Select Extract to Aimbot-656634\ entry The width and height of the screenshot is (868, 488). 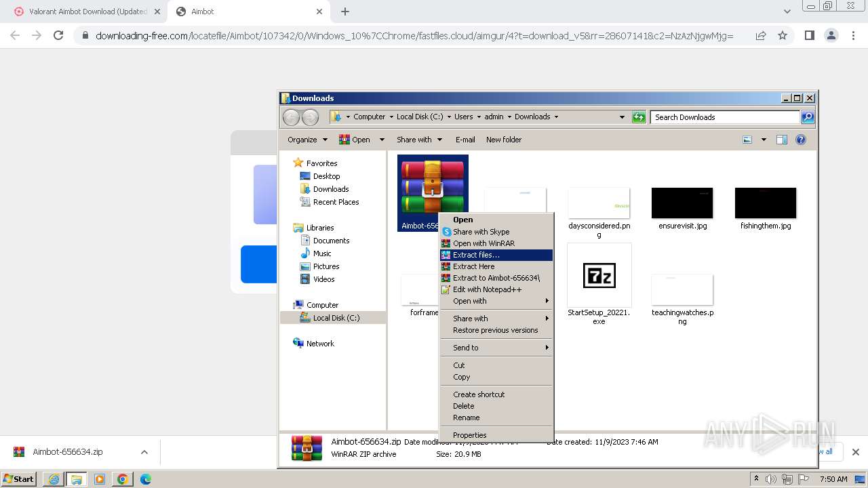pos(496,278)
